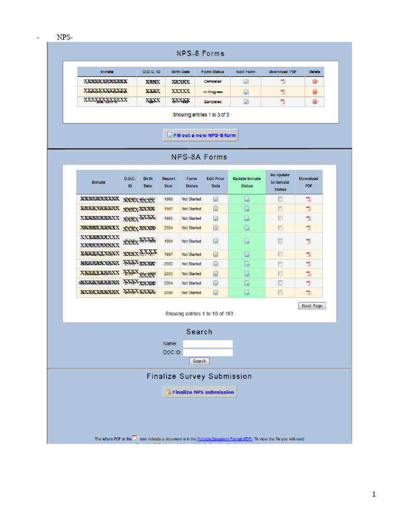Edit prior data for the 1997 report row
The width and height of the screenshot is (399, 532).
point(216,254)
